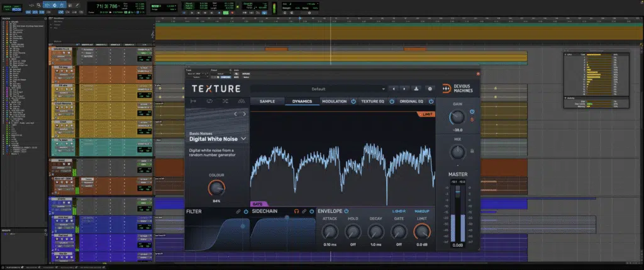Save preset with download icon
Image resolution: width=644 pixels, height=270 pixels.
(x=416, y=89)
